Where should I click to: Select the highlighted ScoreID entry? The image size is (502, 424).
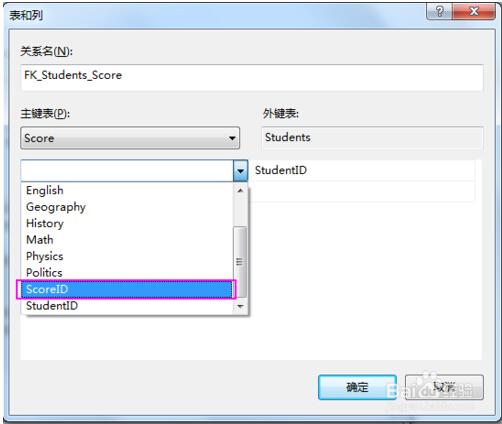coord(127,289)
